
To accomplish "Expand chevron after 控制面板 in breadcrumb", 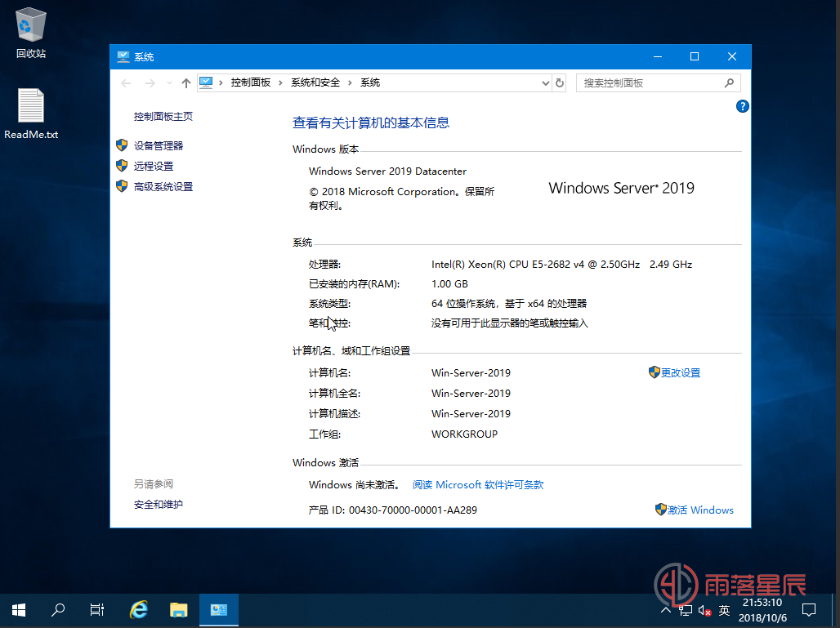I will coord(280,82).
